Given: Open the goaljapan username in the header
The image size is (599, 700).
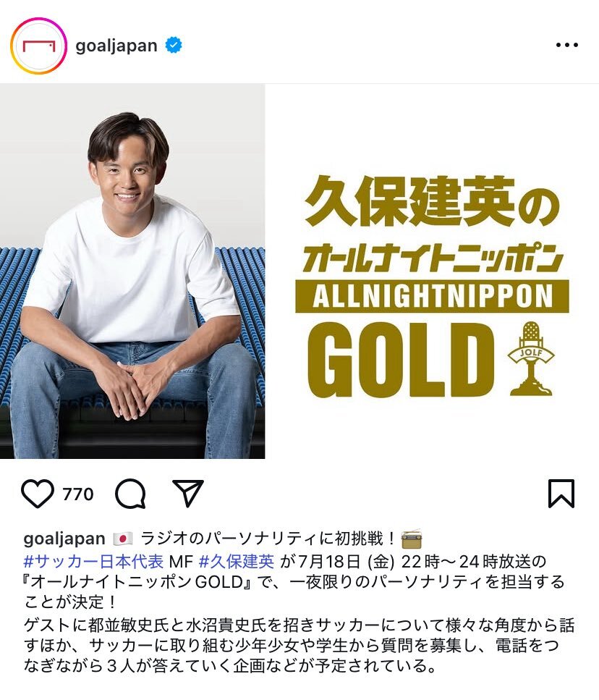Looking at the screenshot, I should [116, 46].
